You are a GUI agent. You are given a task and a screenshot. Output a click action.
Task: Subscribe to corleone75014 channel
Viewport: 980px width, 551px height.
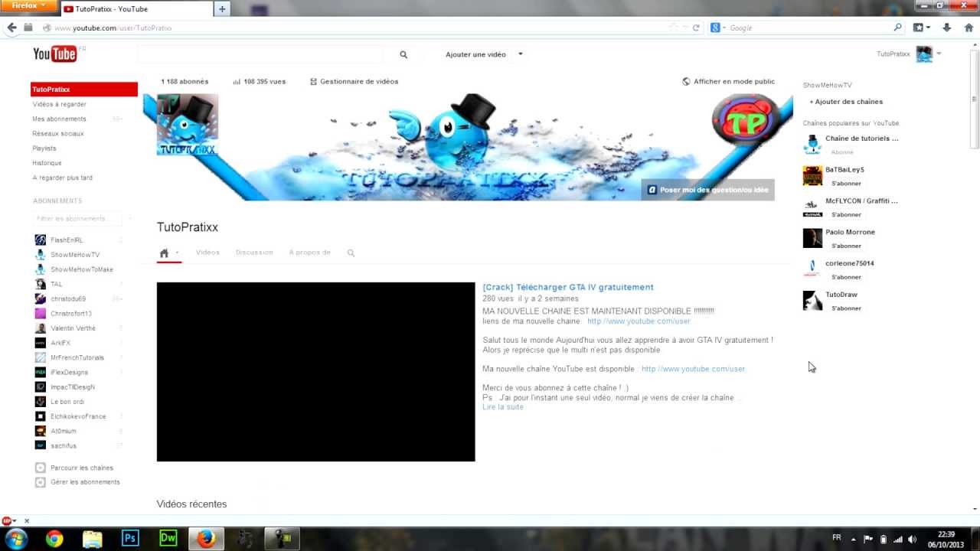coord(846,277)
